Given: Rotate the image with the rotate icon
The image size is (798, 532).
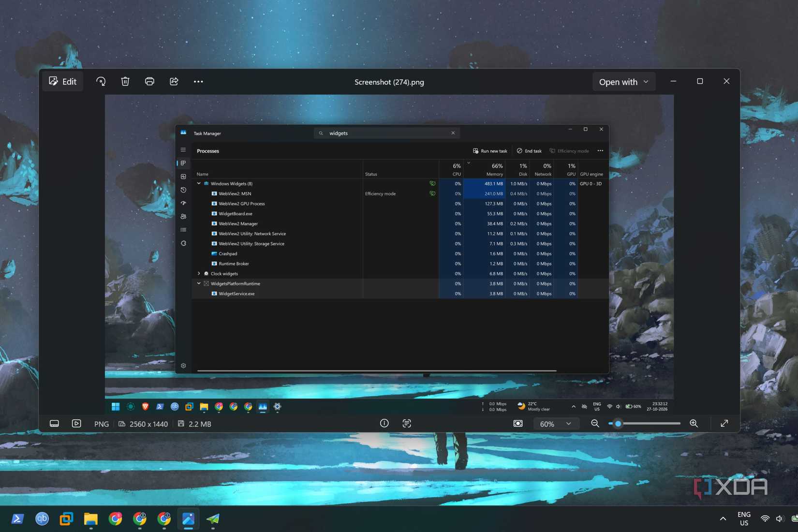Looking at the screenshot, I should coord(101,82).
